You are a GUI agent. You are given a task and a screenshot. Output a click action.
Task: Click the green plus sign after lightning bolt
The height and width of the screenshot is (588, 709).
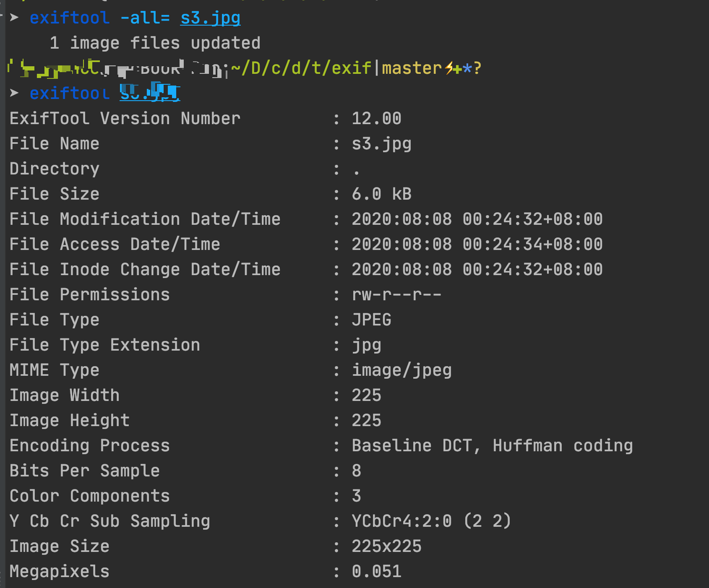458,69
